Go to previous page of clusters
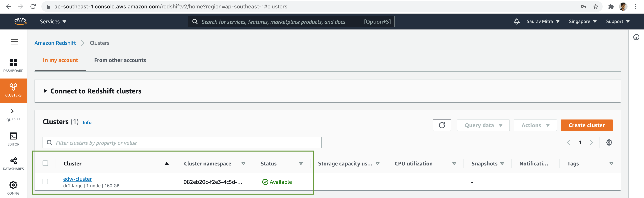Screen dimensions: 644x198 click(568, 142)
